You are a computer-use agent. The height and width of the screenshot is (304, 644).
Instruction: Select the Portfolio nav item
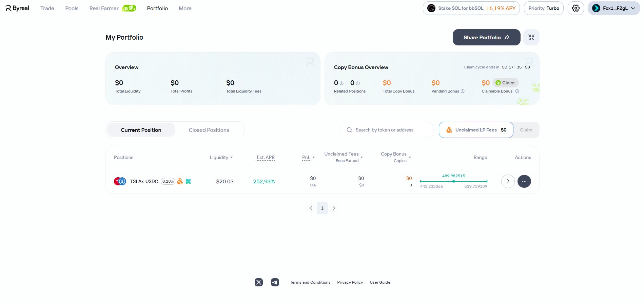157,8
